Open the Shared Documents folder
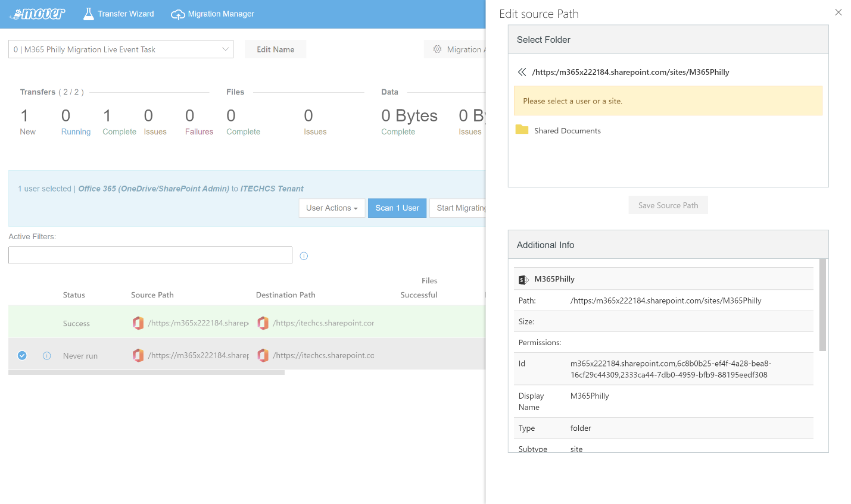Viewport: 851px width, 504px height. (x=567, y=131)
